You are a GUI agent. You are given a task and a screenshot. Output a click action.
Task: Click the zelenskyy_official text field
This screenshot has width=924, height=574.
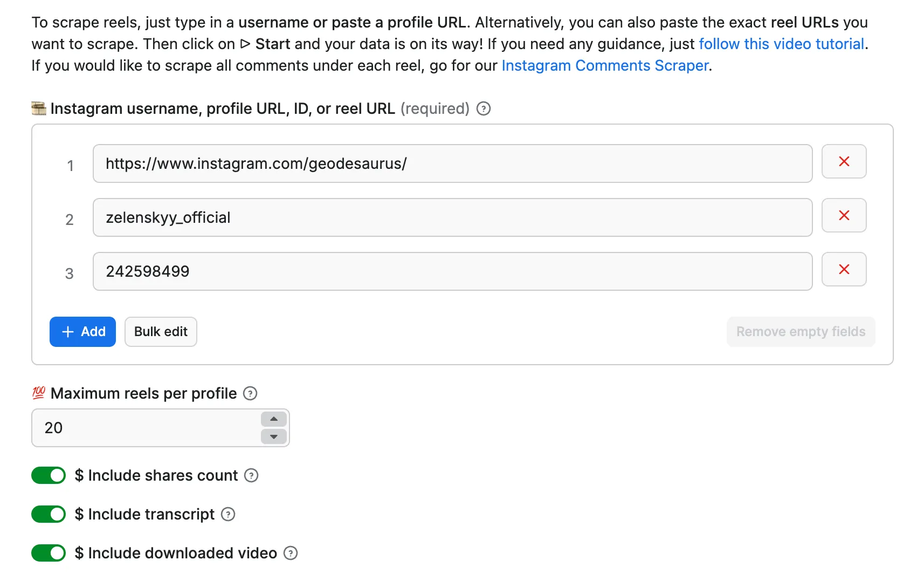pyautogui.click(x=453, y=217)
